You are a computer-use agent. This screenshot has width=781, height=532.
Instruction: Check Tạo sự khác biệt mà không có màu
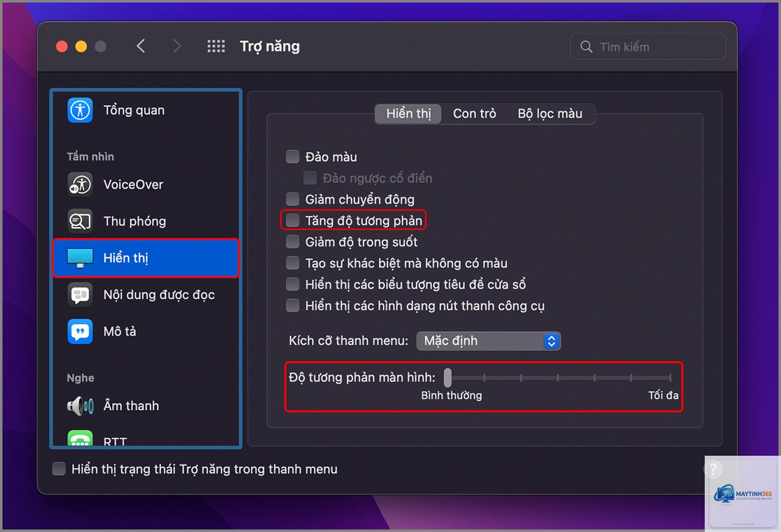(x=293, y=263)
